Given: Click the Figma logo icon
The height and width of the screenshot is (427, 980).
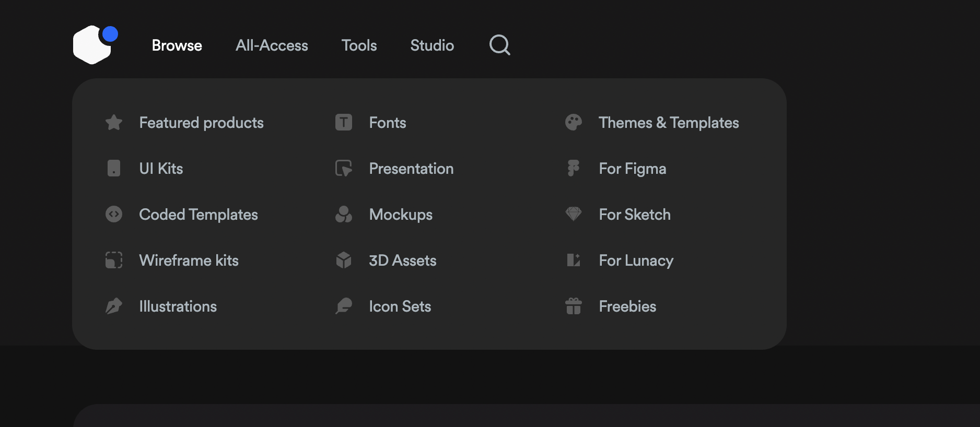Looking at the screenshot, I should (x=573, y=168).
